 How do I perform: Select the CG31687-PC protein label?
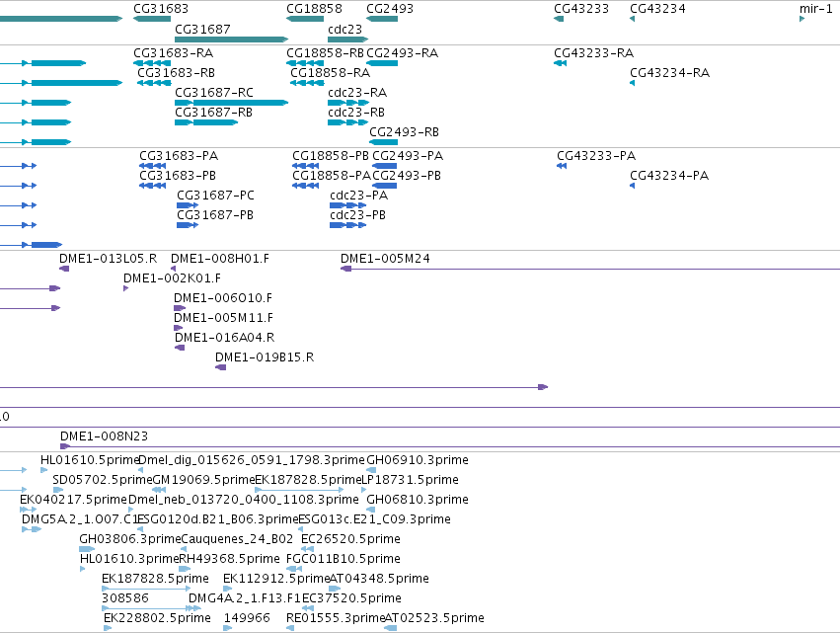coord(216,196)
